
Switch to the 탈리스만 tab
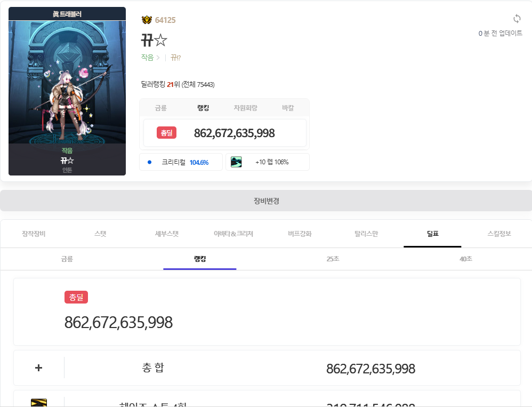(x=366, y=234)
